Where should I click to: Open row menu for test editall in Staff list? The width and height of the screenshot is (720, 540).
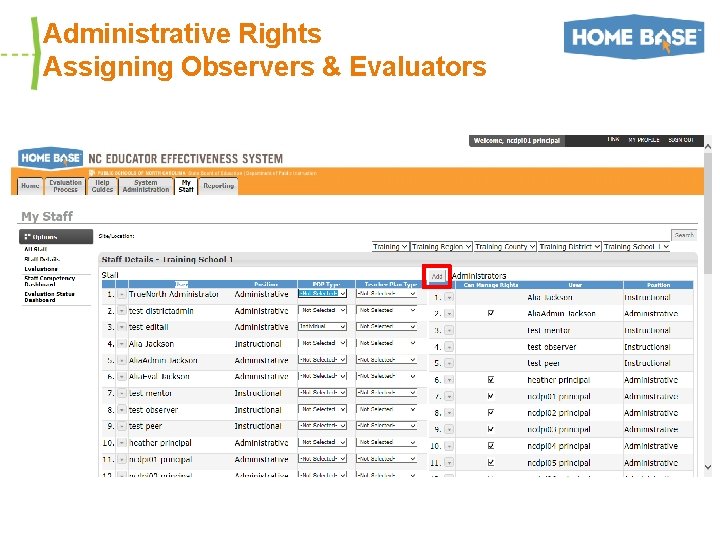[122, 327]
